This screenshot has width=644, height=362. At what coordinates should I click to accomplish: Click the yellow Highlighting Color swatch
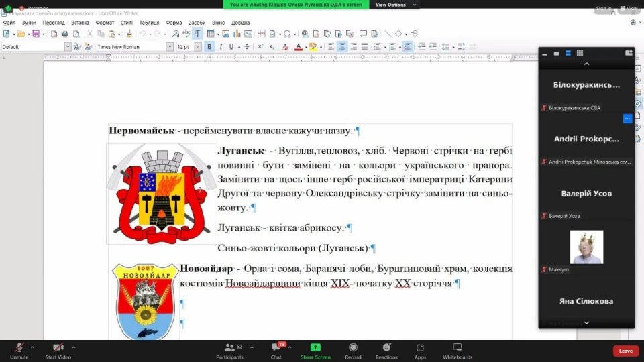tap(313, 47)
